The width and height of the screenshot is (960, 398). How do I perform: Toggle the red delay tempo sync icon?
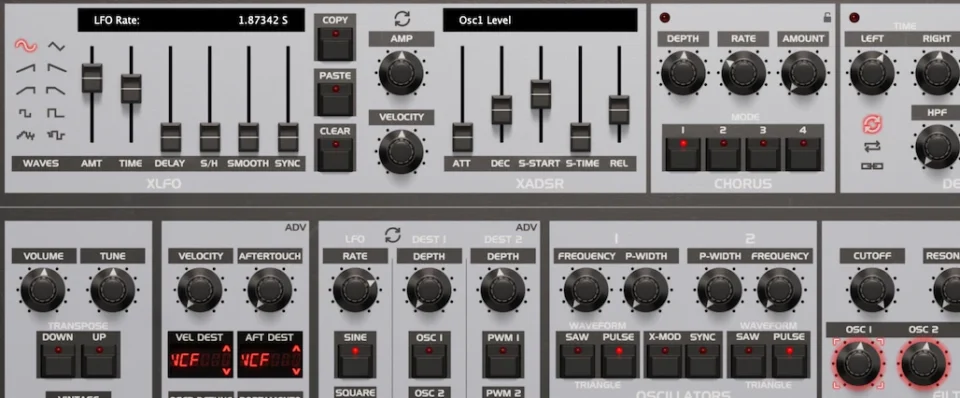click(872, 124)
